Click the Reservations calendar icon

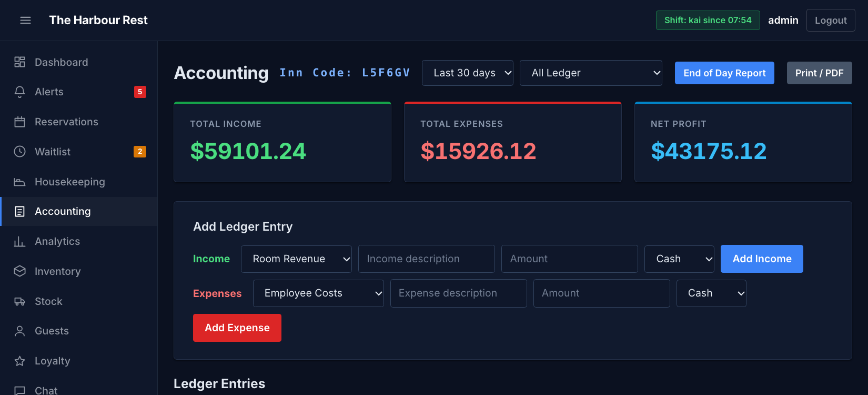click(19, 122)
